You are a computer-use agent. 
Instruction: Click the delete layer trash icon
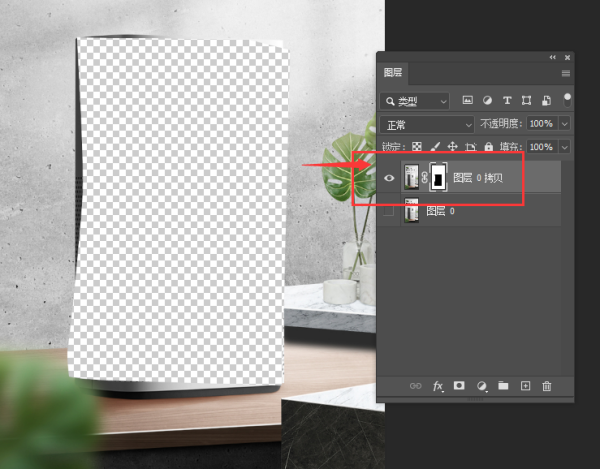click(x=547, y=386)
